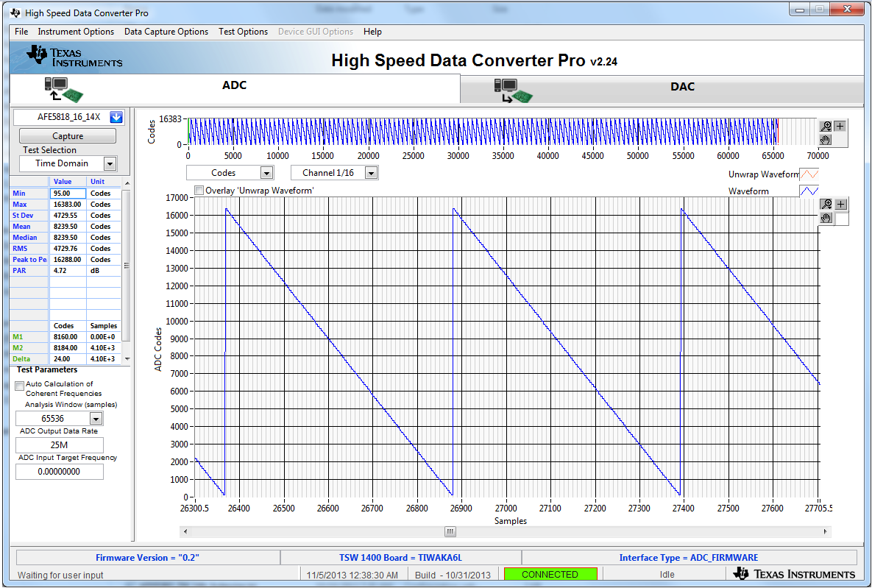872x588 pixels.
Task: Click statistics table scroll down arrow
Action: 127,359
